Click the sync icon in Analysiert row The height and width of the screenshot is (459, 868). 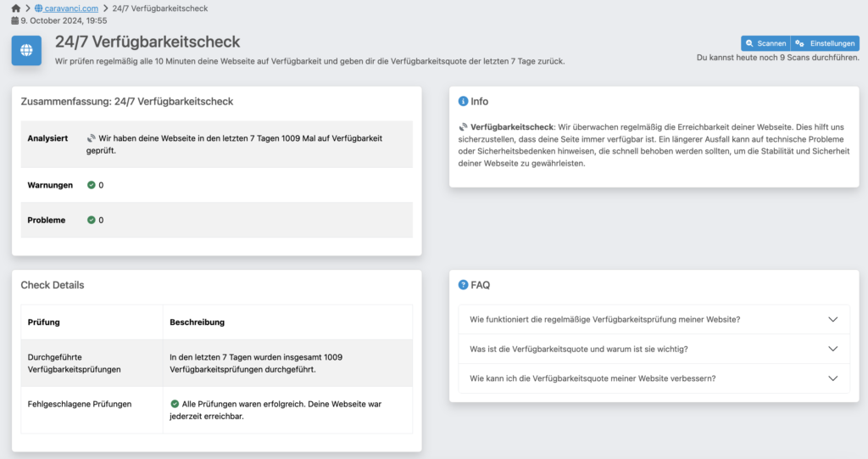tap(92, 138)
